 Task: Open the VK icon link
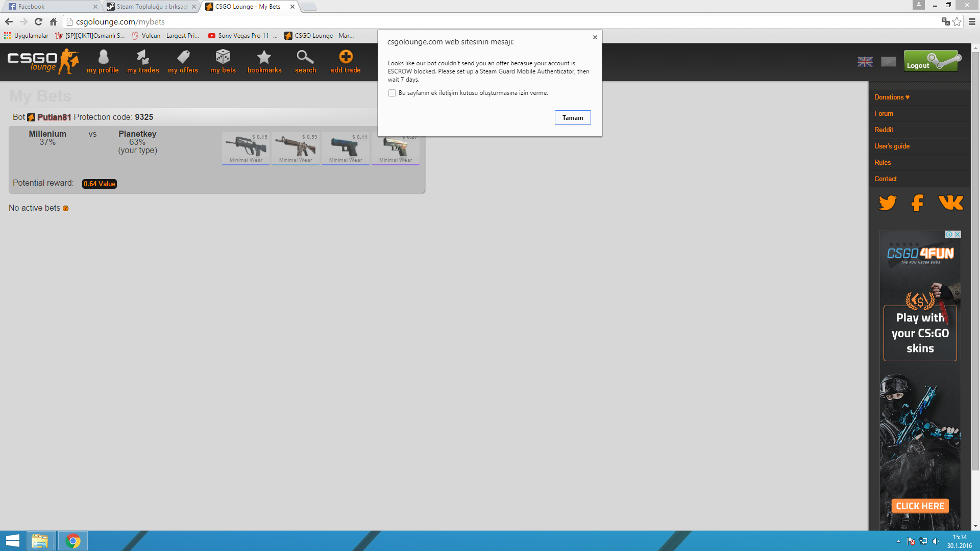pyautogui.click(x=951, y=203)
